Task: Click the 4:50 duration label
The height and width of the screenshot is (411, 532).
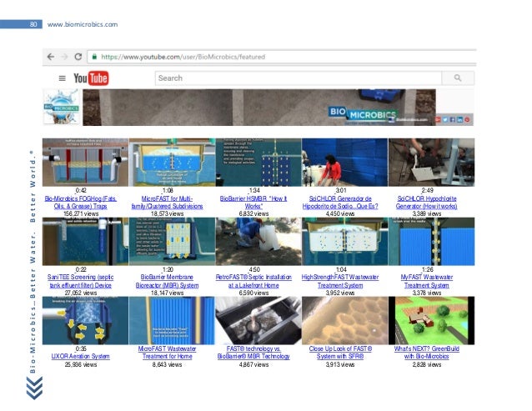Action: click(254, 269)
